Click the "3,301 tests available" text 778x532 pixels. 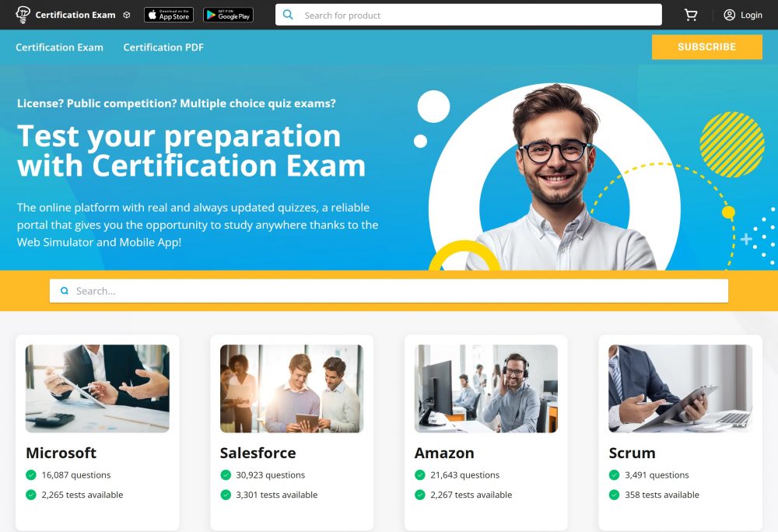pos(277,495)
